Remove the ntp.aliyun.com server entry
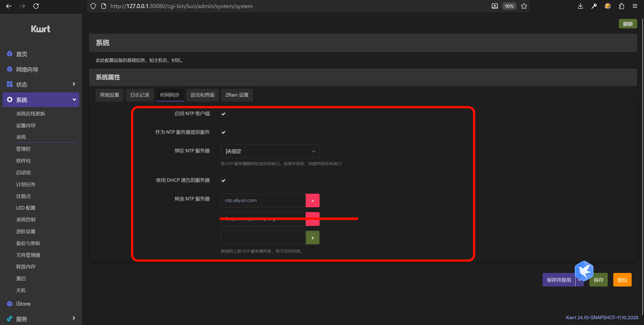The height and width of the screenshot is (325, 644). (x=313, y=200)
